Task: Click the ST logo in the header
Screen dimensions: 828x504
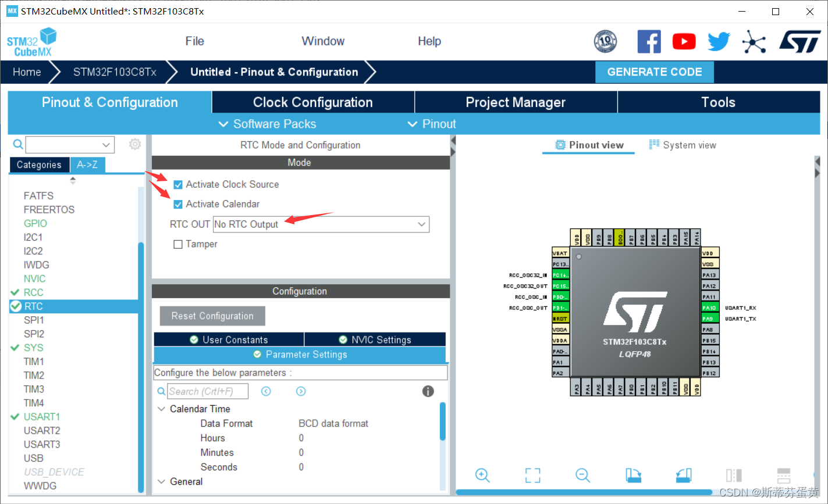Action: [x=800, y=41]
